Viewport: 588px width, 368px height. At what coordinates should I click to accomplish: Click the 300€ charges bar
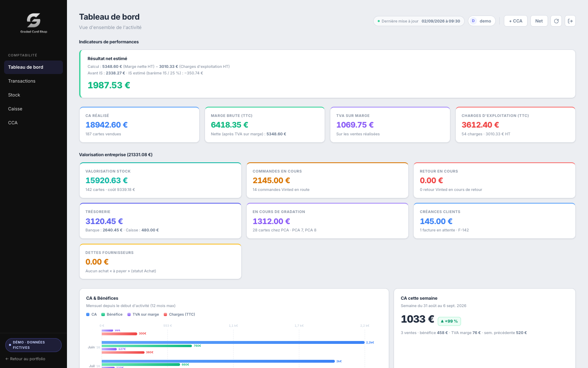tap(119, 334)
